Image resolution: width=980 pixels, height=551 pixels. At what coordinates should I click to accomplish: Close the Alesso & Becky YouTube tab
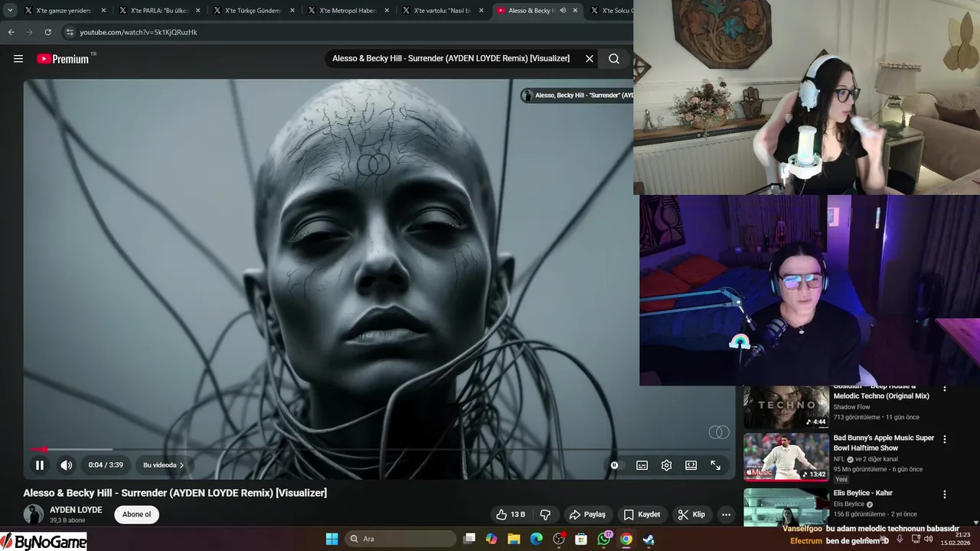point(575,11)
